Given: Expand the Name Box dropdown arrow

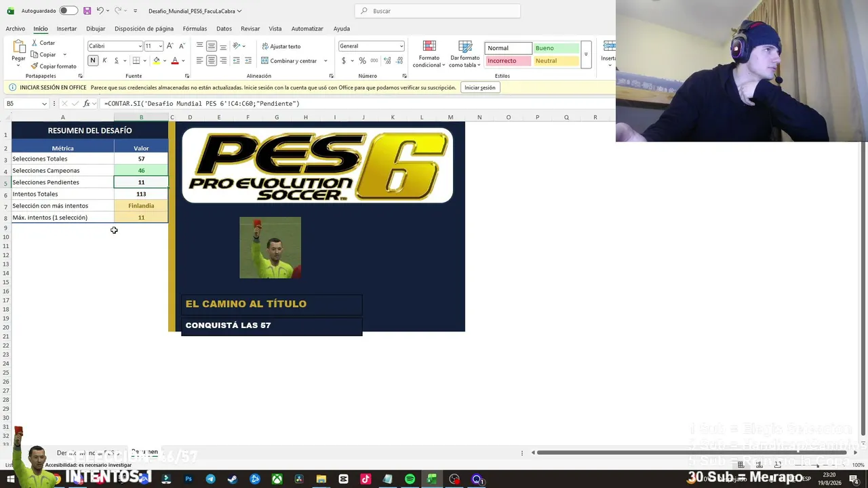Looking at the screenshot, I should tap(44, 104).
